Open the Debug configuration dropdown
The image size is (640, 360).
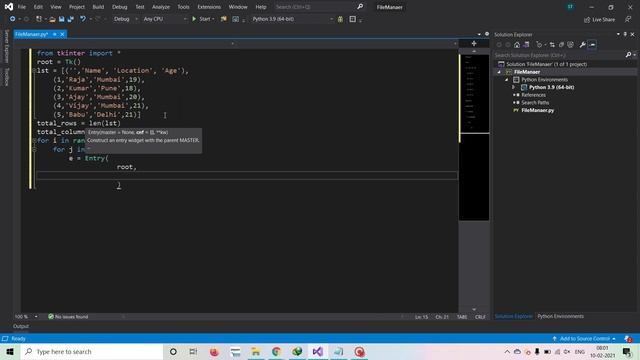125,19
